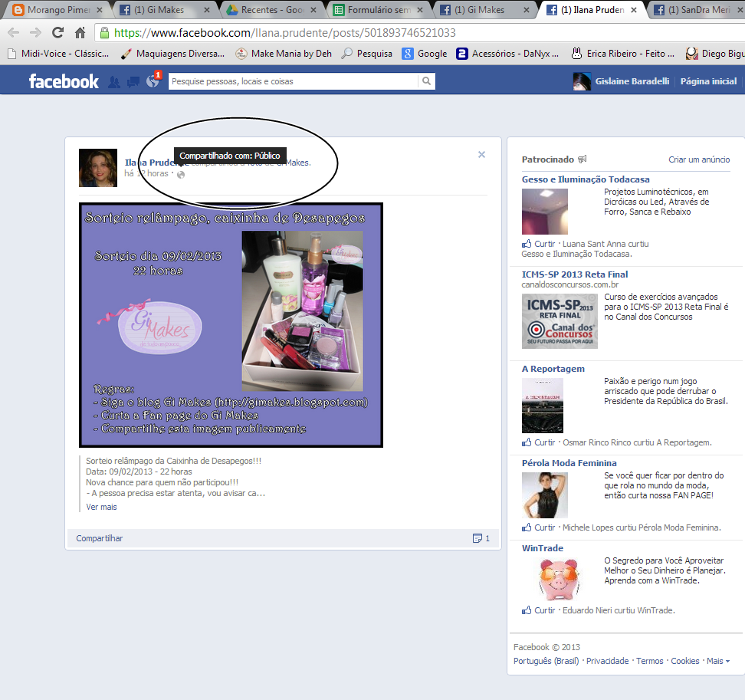Click the Pérola Moda Feminina ad photo
The height and width of the screenshot is (700, 745).
tap(544, 495)
